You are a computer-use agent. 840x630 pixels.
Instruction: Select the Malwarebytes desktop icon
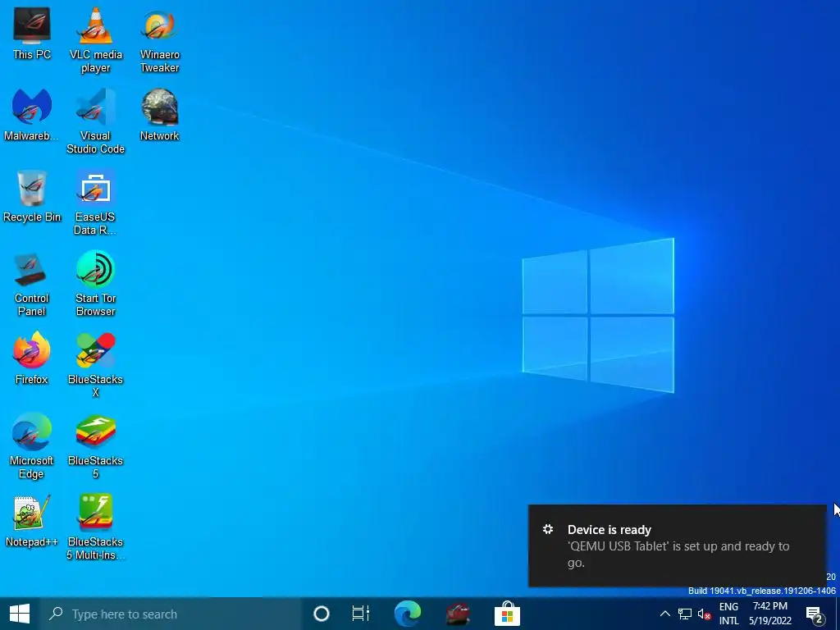click(32, 115)
